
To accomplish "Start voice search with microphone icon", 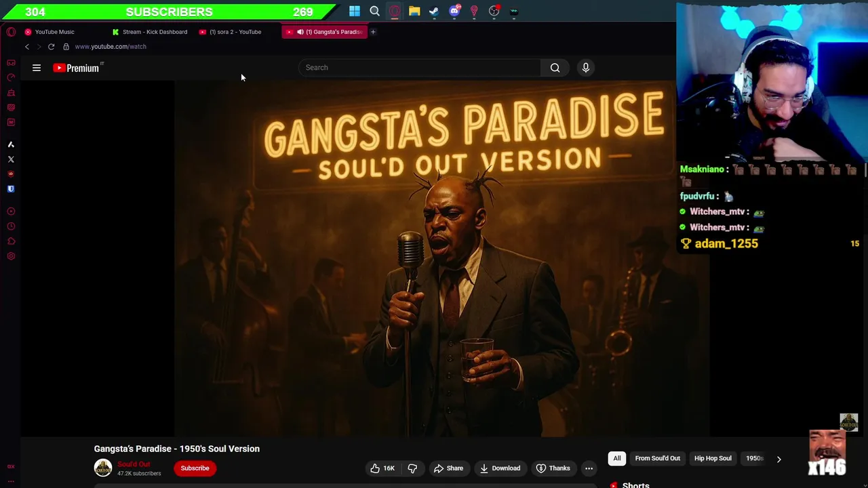I will coord(586,68).
